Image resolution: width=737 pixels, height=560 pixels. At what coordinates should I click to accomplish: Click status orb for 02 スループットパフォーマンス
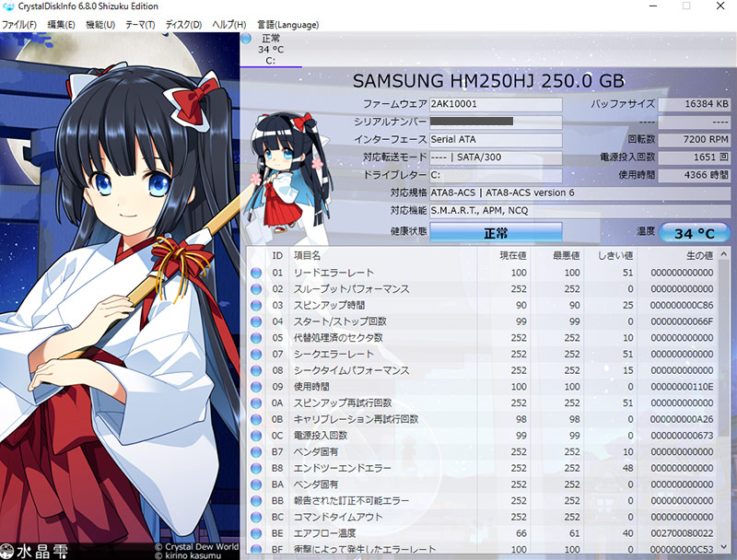tap(256, 289)
